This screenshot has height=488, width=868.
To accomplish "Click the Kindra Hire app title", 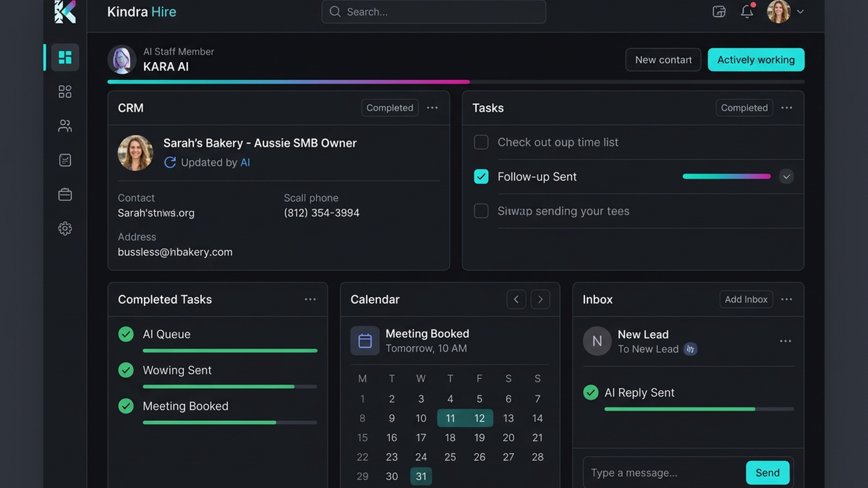I will 142,11.
